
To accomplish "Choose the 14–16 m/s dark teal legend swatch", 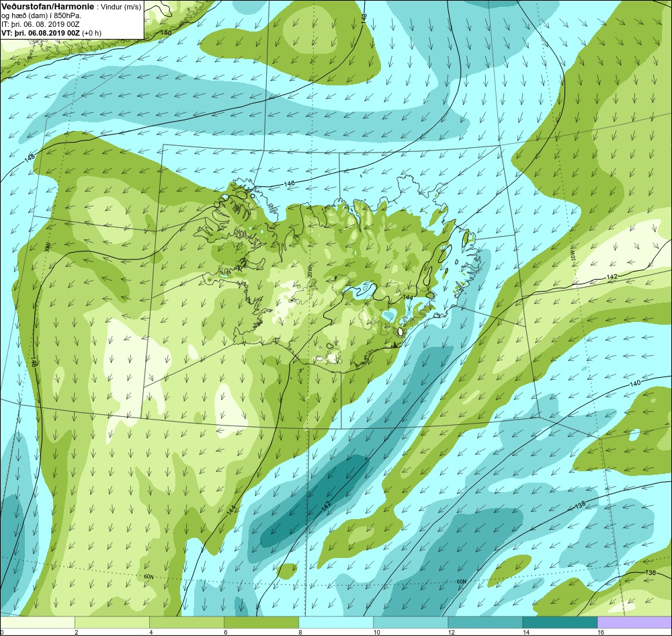I will [560, 623].
